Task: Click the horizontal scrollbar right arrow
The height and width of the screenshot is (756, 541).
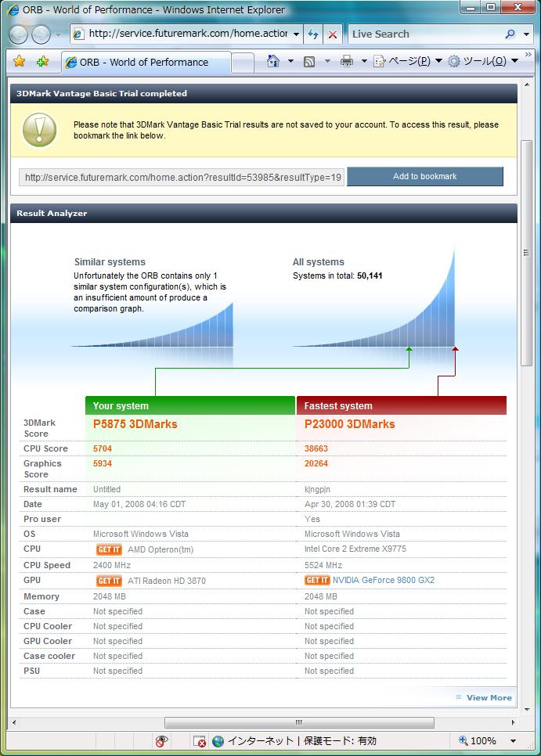Action: 513,722
